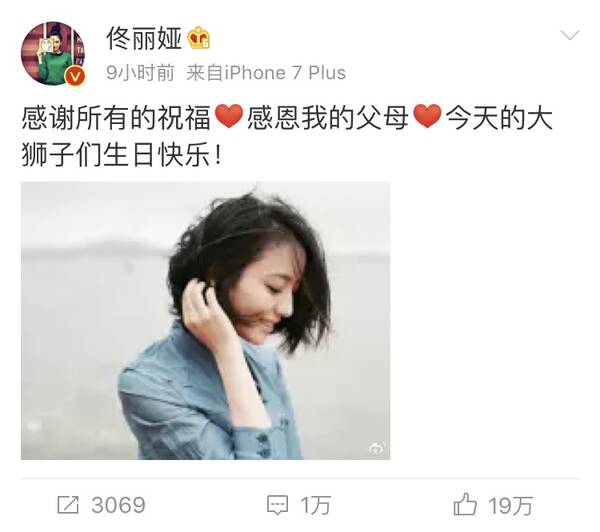Tap the repost share icon
Viewport: 600px width, 532px height.
68,505
